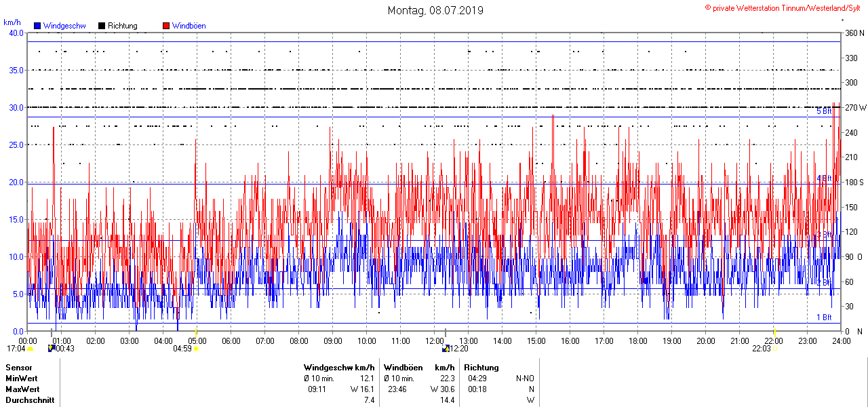The image size is (868, 407).
Task: Click the 40.0 value on left axis
Action: (x=16, y=33)
